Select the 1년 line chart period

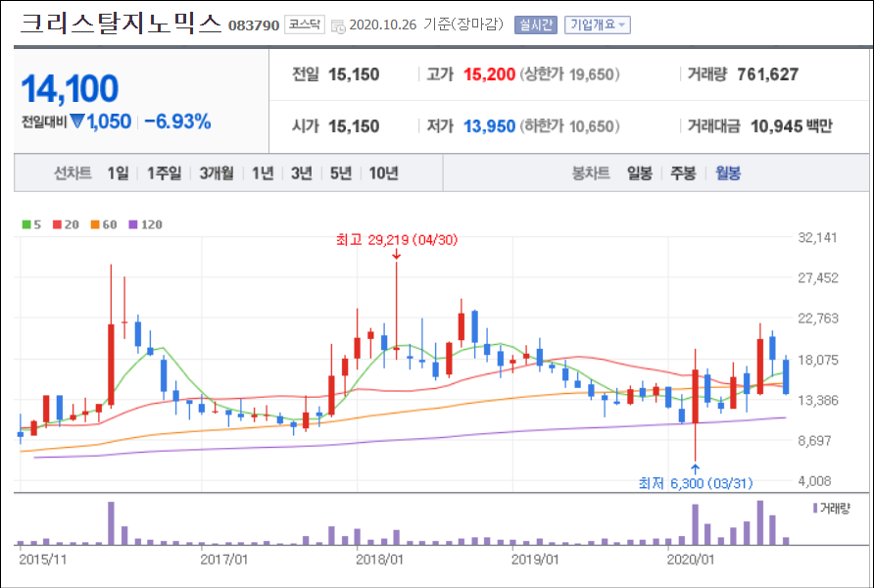pyautogui.click(x=263, y=173)
